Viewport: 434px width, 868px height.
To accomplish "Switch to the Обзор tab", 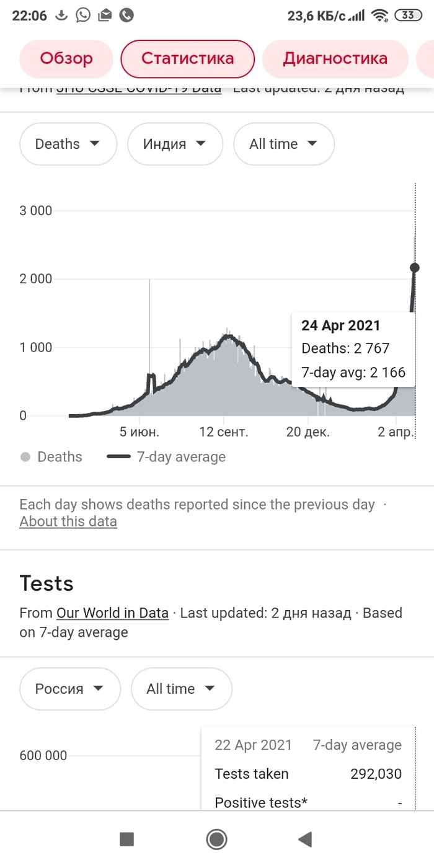I will [x=66, y=59].
